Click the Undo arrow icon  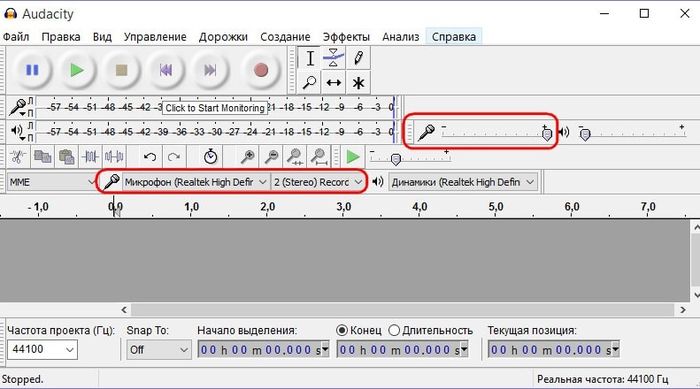point(150,157)
